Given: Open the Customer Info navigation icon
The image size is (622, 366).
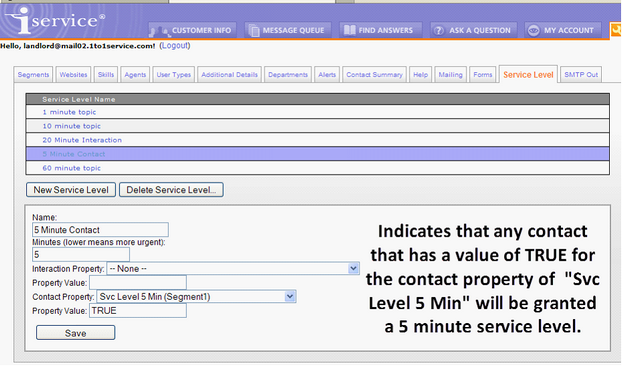Looking at the screenshot, I should point(160,31).
